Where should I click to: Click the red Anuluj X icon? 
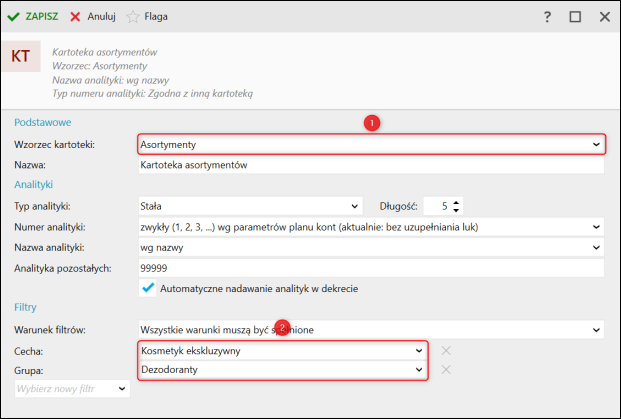pyautogui.click(x=76, y=17)
